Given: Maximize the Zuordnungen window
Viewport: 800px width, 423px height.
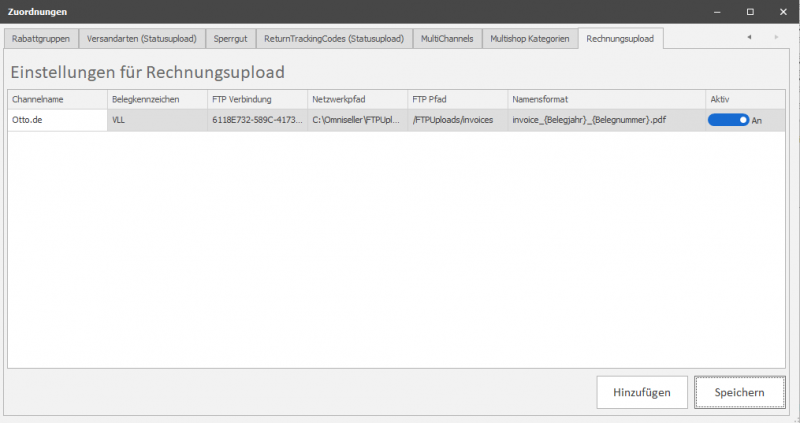Looking at the screenshot, I should tap(749, 11).
